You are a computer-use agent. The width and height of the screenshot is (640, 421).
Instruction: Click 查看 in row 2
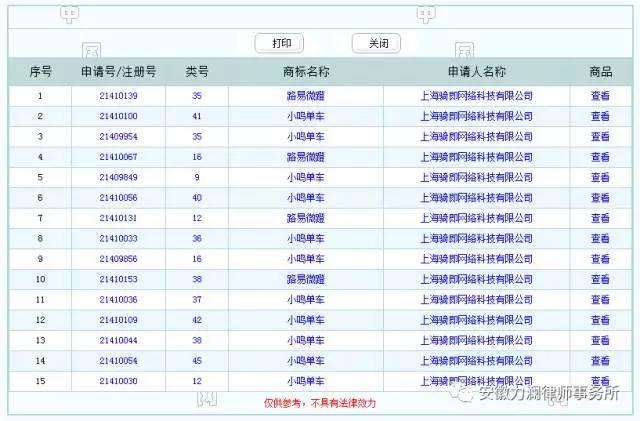coord(600,116)
